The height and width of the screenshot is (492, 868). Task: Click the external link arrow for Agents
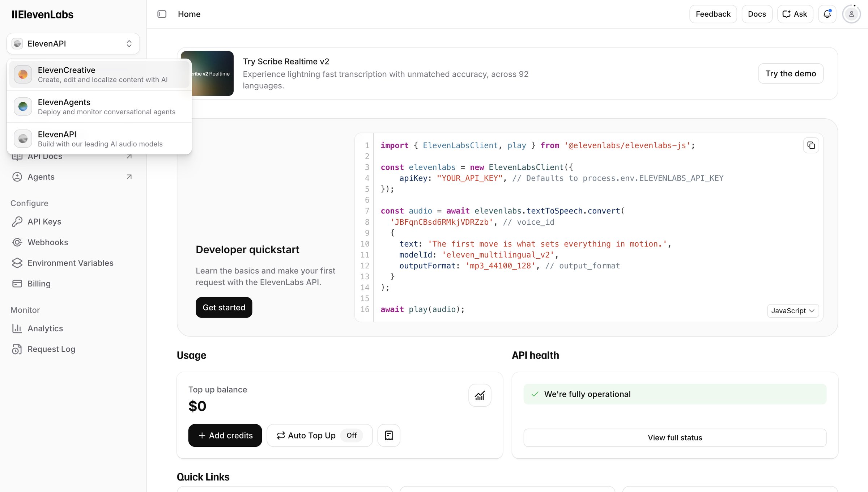[129, 177]
